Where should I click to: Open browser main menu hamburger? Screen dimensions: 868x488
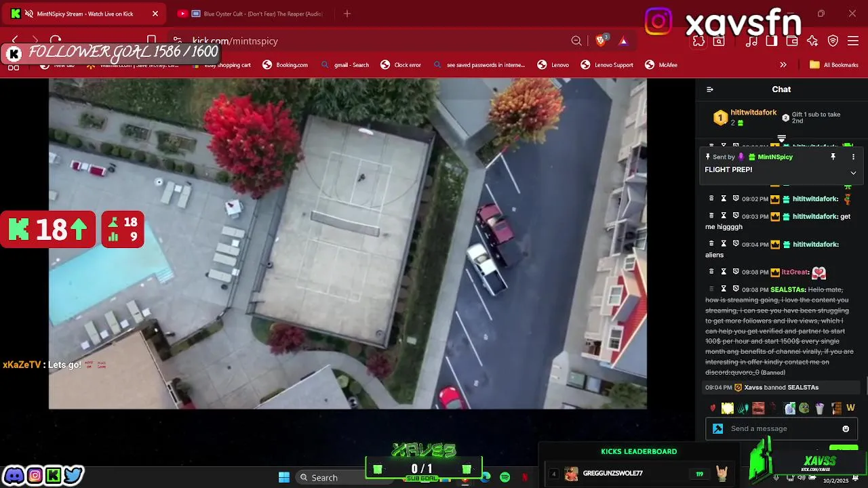click(x=854, y=41)
